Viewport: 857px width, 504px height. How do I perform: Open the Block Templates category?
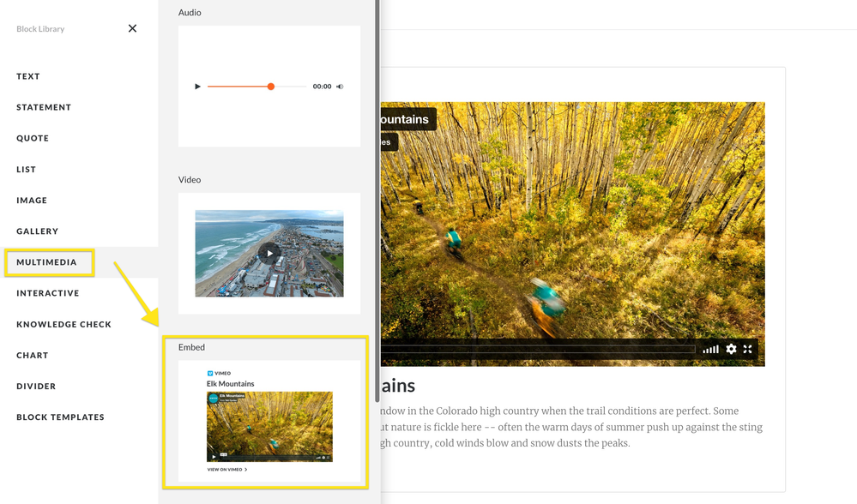(60, 417)
